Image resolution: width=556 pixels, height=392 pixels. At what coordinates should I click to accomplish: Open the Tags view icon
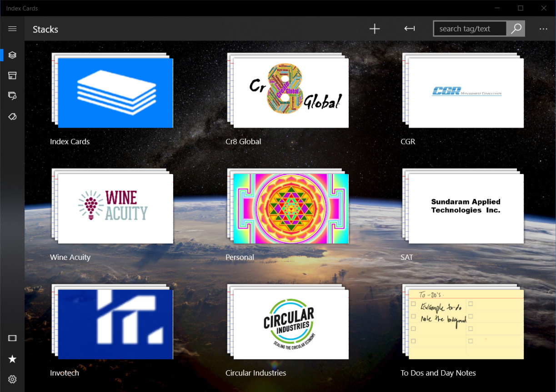coord(12,117)
